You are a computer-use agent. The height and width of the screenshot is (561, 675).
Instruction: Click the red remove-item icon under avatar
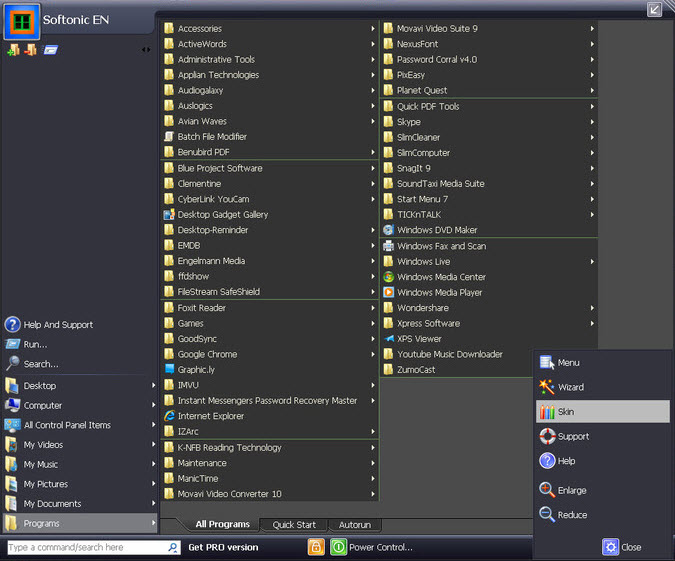pyautogui.click(x=31, y=50)
